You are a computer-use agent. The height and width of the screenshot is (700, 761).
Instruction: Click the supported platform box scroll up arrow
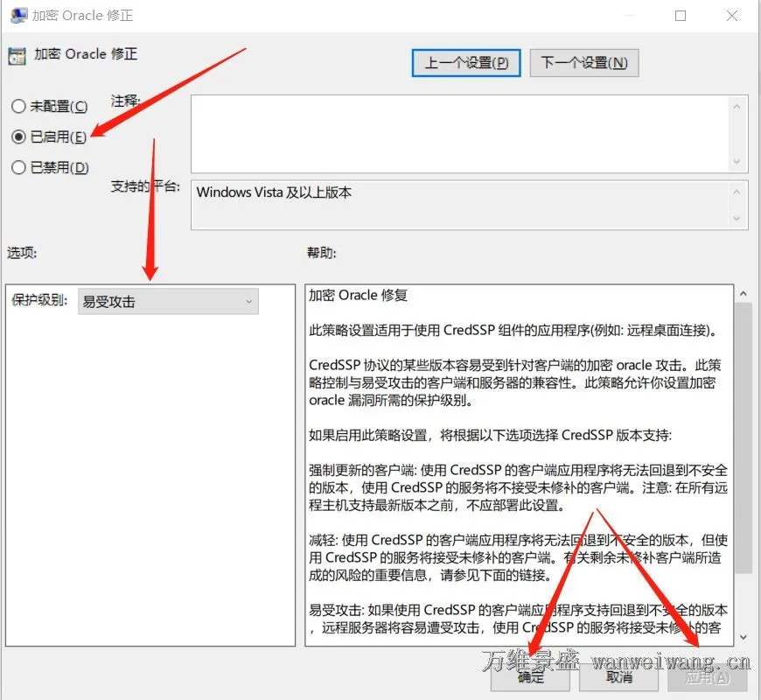[x=737, y=192]
